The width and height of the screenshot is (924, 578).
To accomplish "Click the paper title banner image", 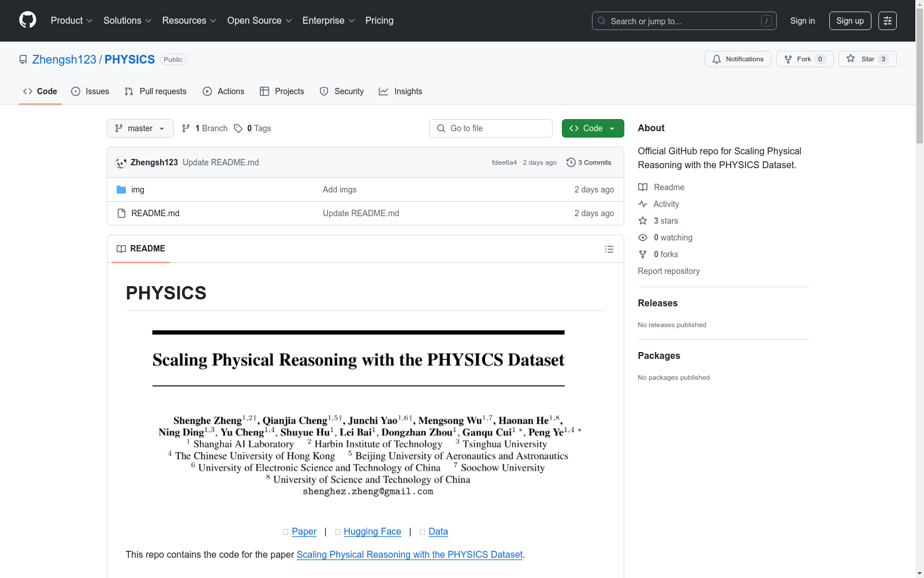I will (366, 415).
